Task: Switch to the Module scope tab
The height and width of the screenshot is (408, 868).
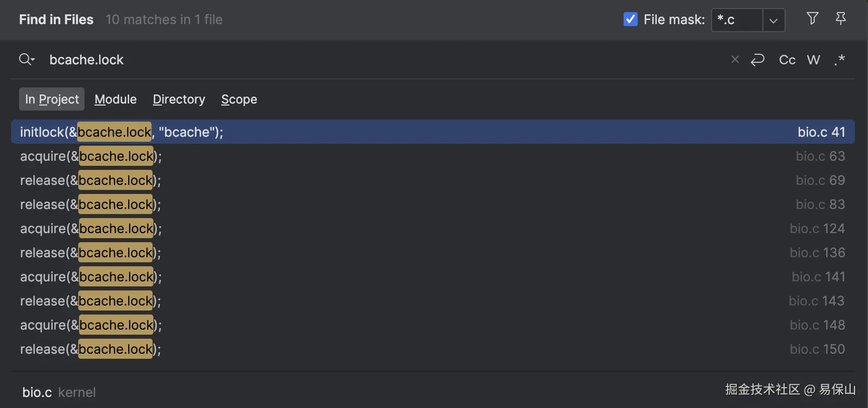Action: click(x=116, y=99)
